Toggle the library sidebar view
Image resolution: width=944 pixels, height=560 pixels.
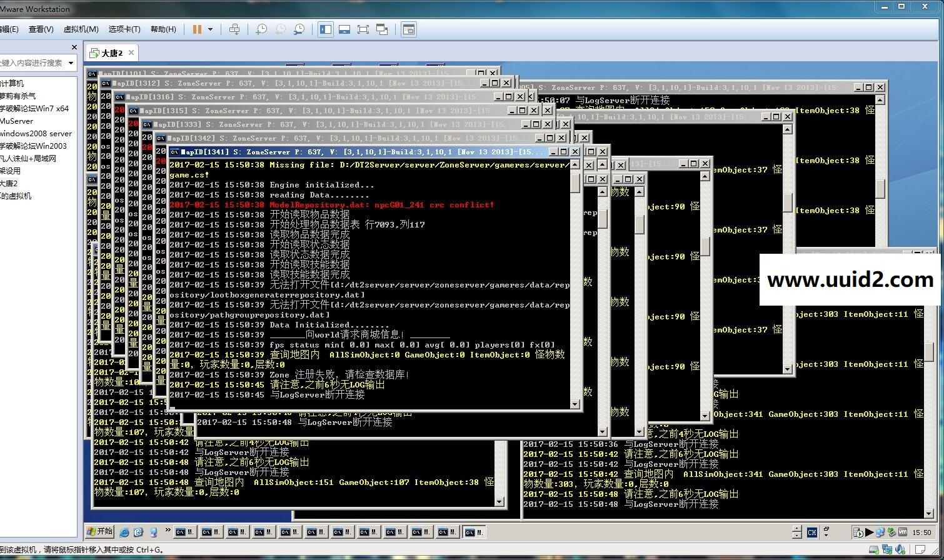click(326, 29)
